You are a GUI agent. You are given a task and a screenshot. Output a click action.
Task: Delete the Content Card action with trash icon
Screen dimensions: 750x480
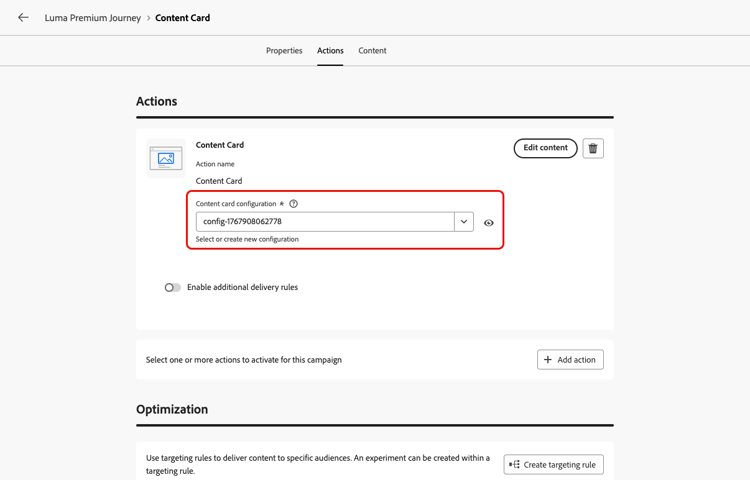click(x=593, y=148)
